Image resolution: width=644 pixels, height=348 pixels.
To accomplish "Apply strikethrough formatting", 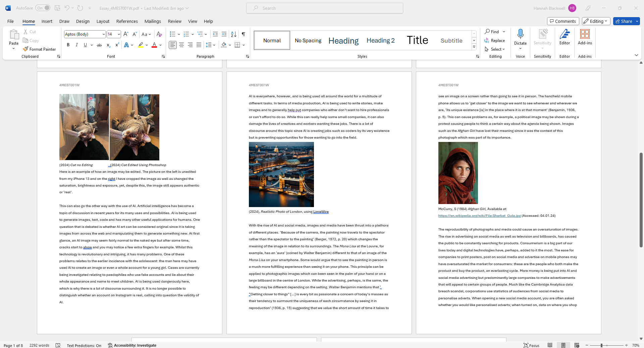I will (x=99, y=45).
